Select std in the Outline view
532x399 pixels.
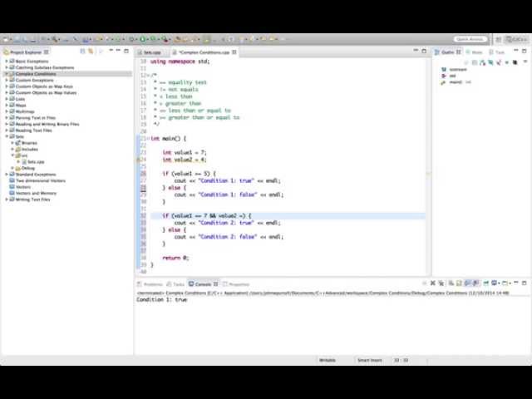click(452, 76)
